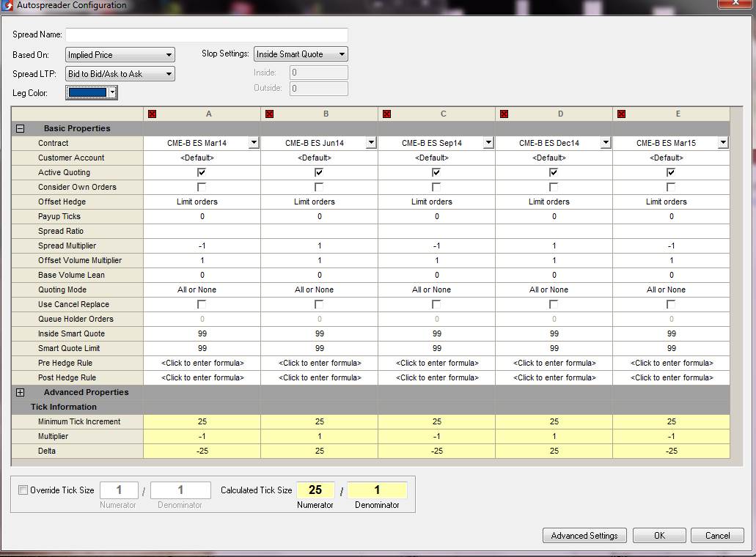This screenshot has height=557, width=756.
Task: Enable Consider Own Orders for leg C
Action: click(436, 187)
